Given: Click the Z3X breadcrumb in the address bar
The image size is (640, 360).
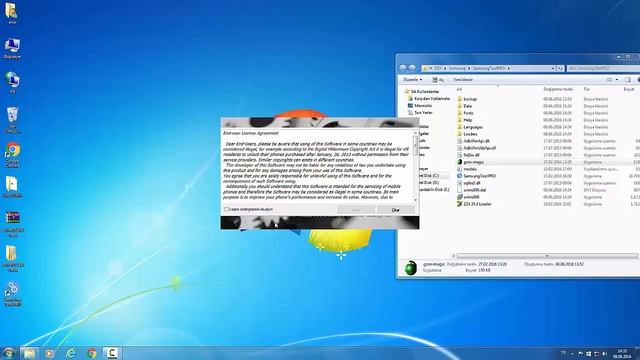Looking at the screenshot, I should coord(438,68).
